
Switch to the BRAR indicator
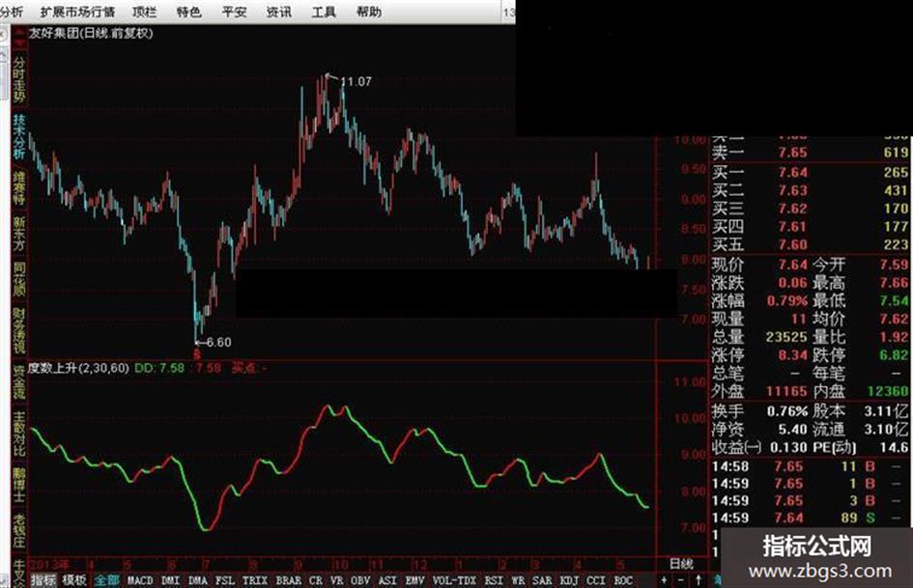click(x=288, y=580)
